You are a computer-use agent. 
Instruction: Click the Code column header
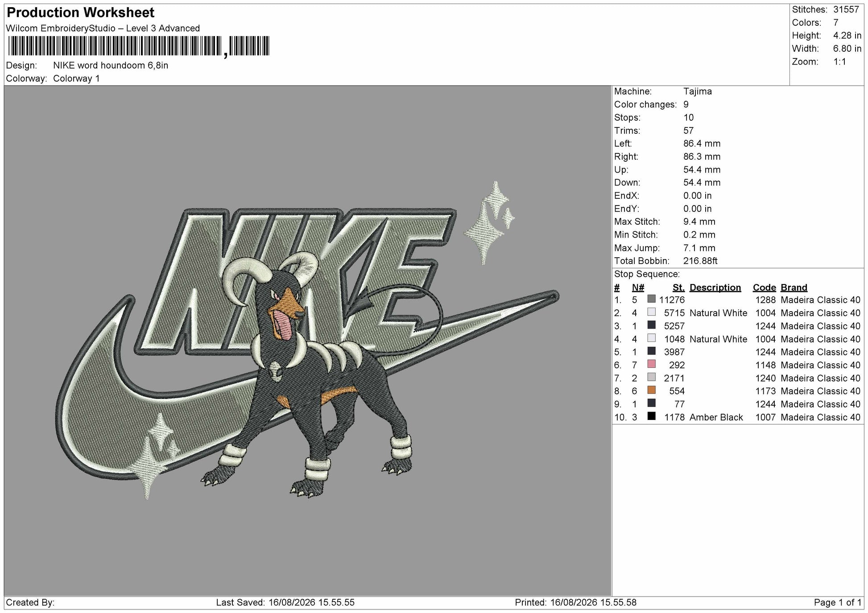tap(765, 288)
